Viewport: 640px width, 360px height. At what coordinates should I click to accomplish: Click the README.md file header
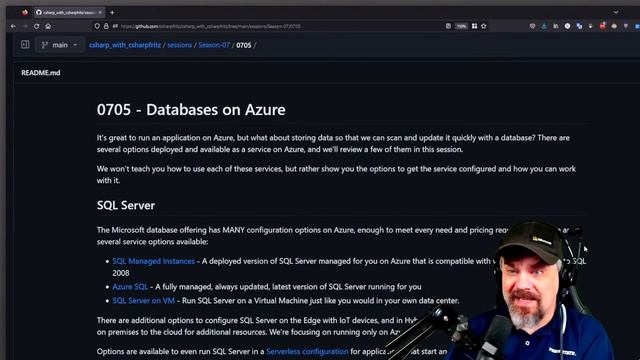pyautogui.click(x=41, y=73)
